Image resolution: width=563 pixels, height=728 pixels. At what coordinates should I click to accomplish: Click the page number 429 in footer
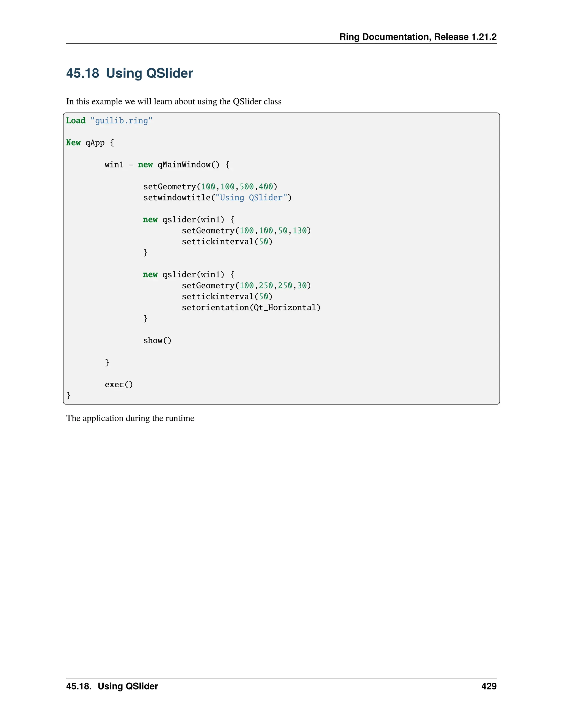coord(489,686)
